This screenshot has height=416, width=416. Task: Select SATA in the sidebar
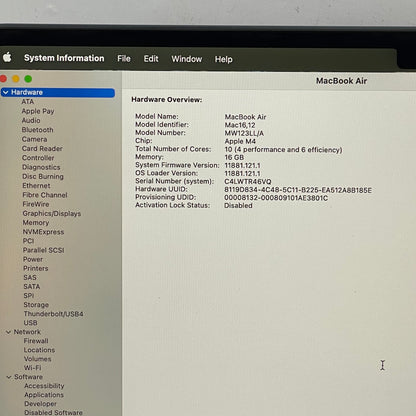(x=32, y=286)
